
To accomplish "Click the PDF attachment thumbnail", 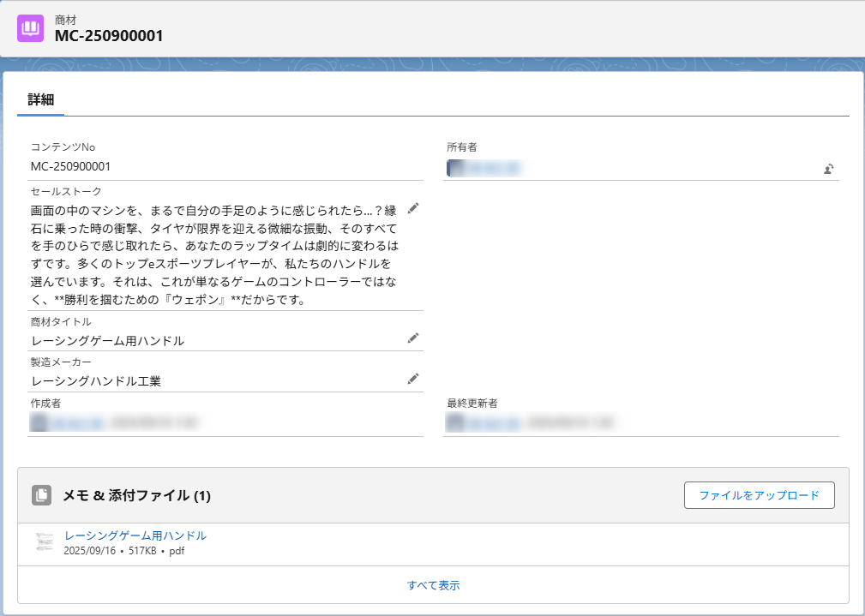I will [x=45, y=542].
